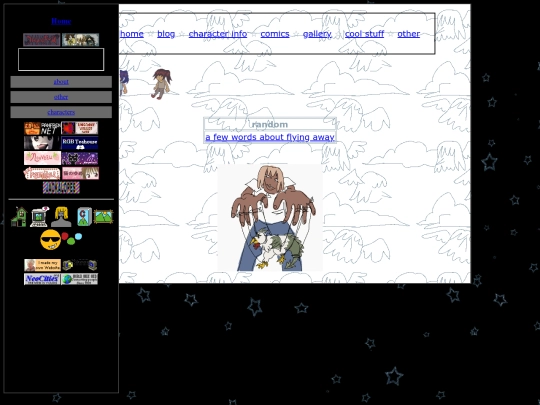The image size is (540, 405).
Task: Click the pink anime girl badge
Action: point(80,173)
